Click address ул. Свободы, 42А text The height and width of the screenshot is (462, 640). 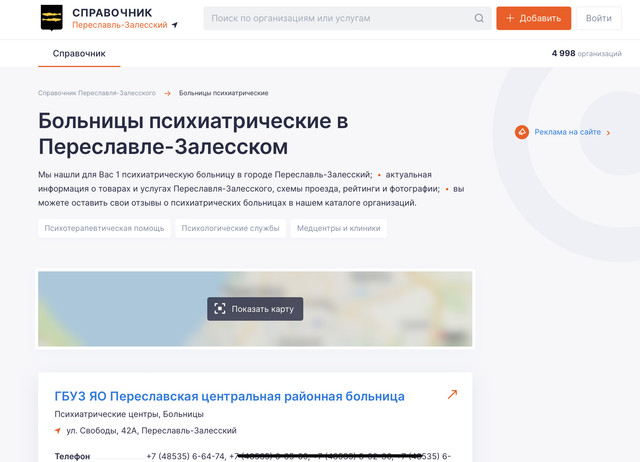151,431
